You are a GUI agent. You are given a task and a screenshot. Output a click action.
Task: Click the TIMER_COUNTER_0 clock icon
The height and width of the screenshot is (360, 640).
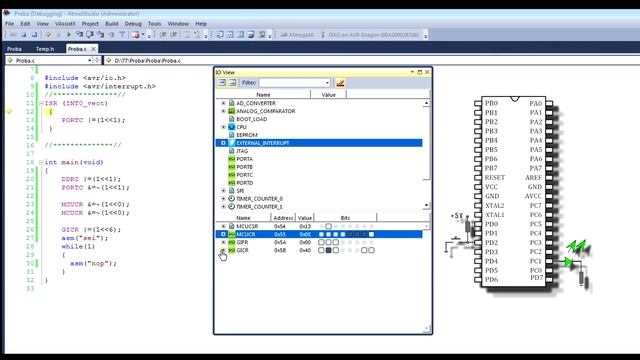pyautogui.click(x=231, y=199)
